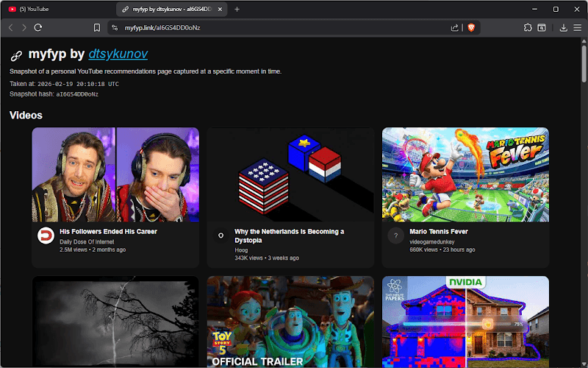
Task: Select the 'Hoog' channel name
Action: click(x=241, y=250)
